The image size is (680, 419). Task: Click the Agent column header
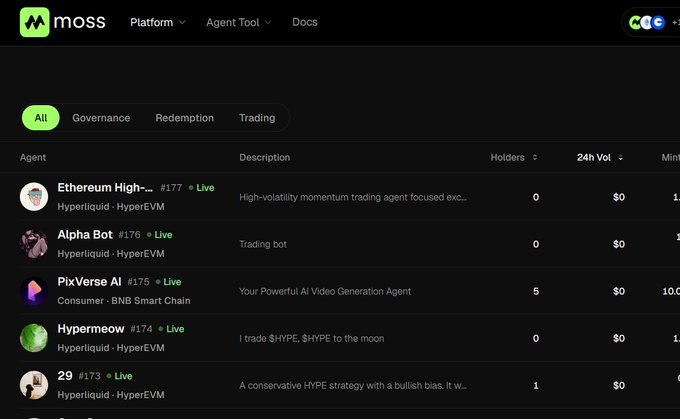(33, 157)
